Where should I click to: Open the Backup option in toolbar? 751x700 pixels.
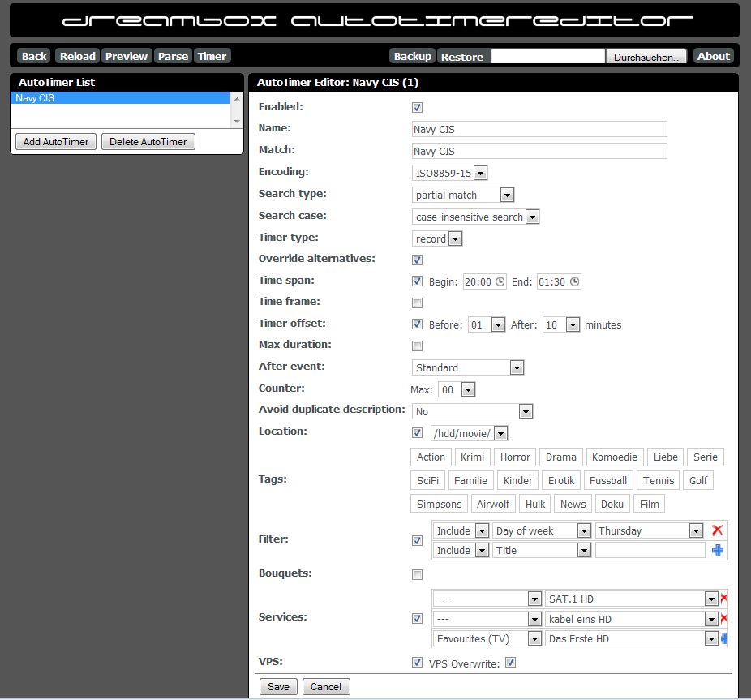412,56
